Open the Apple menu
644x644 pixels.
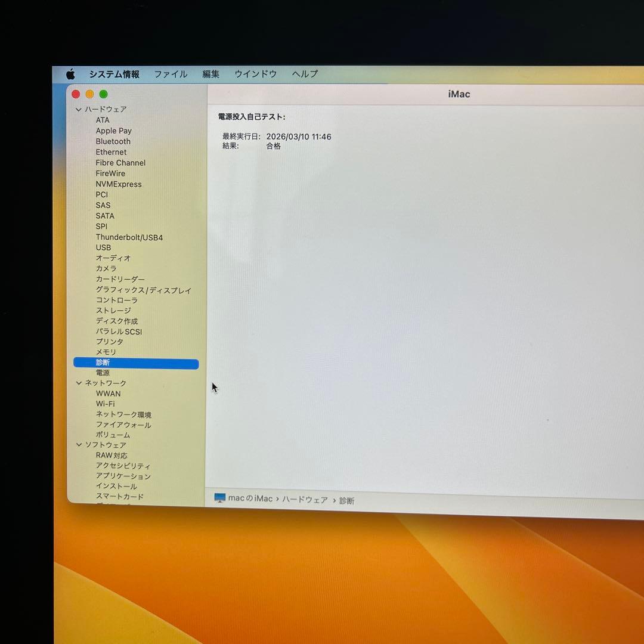(70, 75)
